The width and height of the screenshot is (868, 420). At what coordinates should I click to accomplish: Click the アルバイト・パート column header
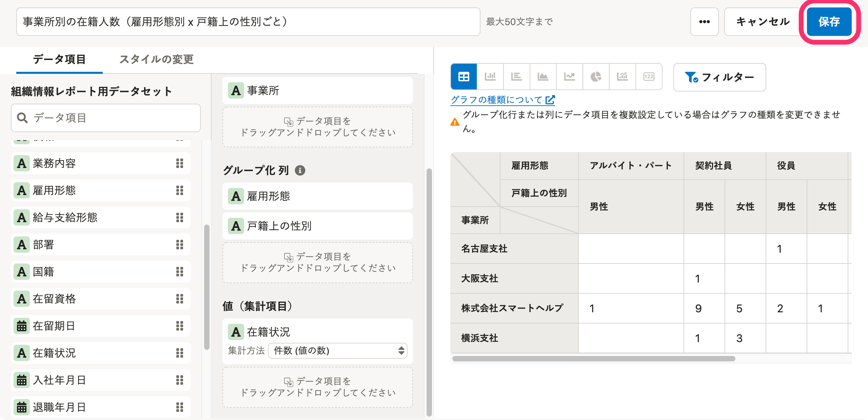631,166
